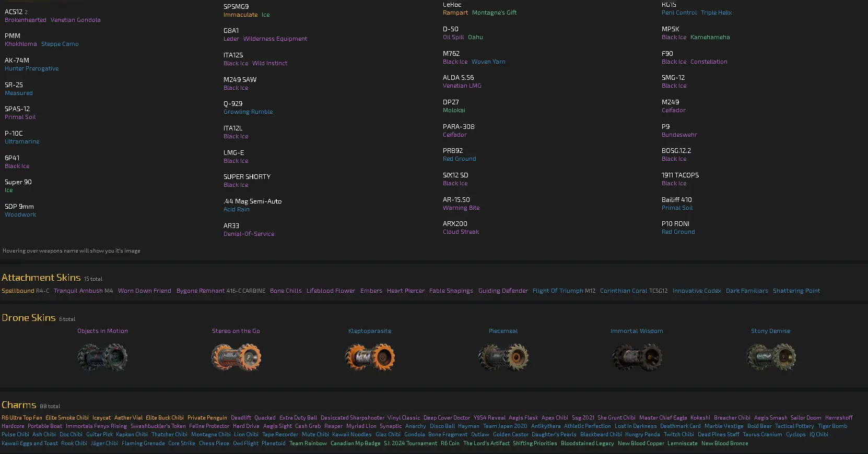Click the AK-74M weapon name

pos(17,60)
